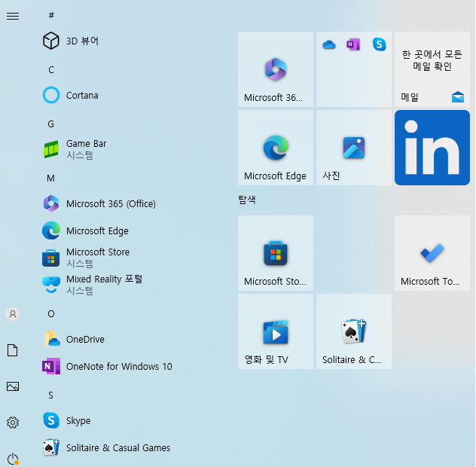Open the 메일 mail tile

point(432,69)
